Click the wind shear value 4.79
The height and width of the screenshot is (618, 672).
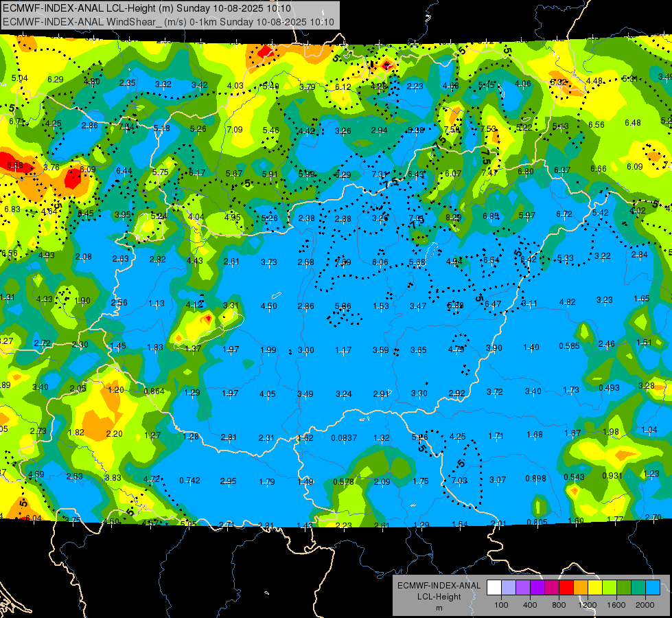[x=456, y=349]
